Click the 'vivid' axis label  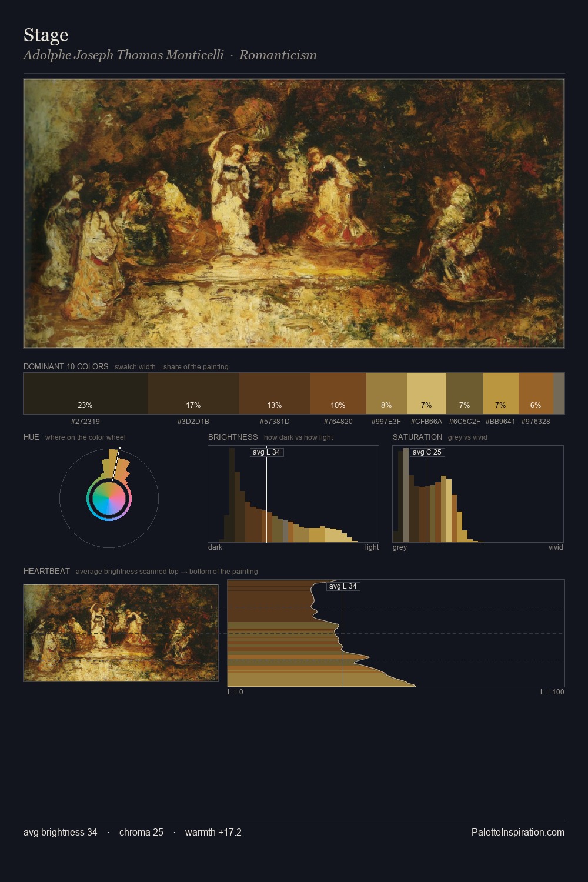pos(556,547)
